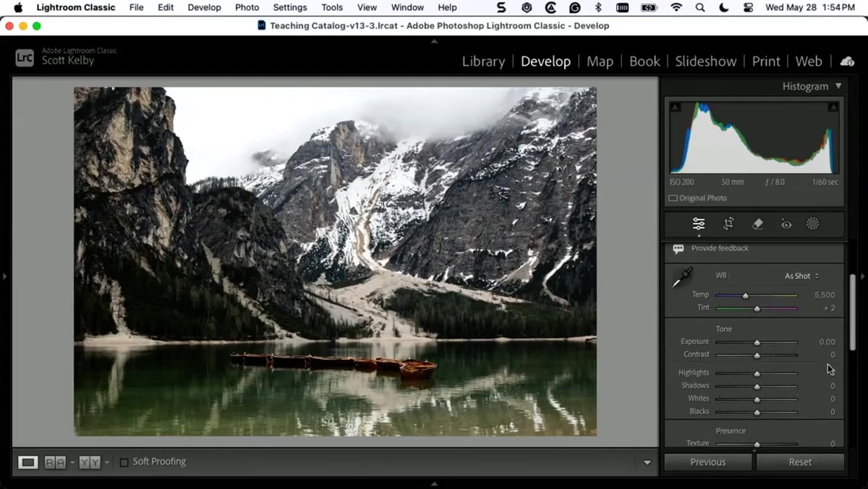Click the Contrast slider handle
The width and height of the screenshot is (868, 489).
[x=757, y=355]
